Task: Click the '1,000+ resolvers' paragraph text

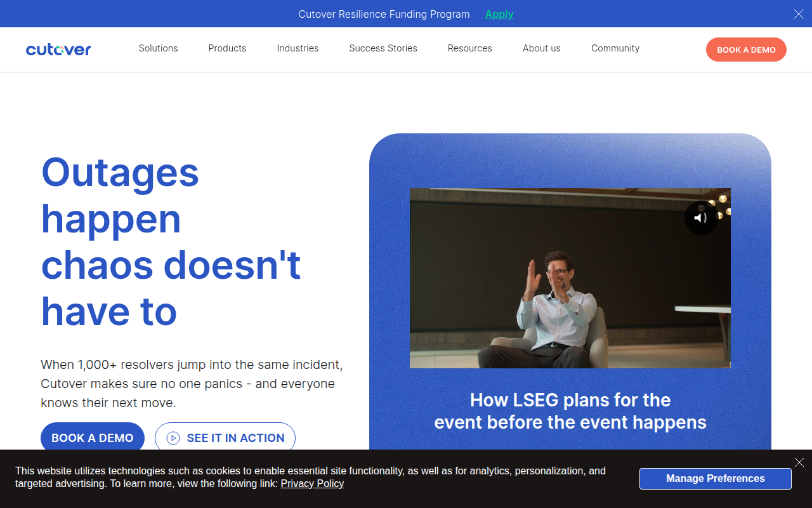Action: [x=192, y=384]
